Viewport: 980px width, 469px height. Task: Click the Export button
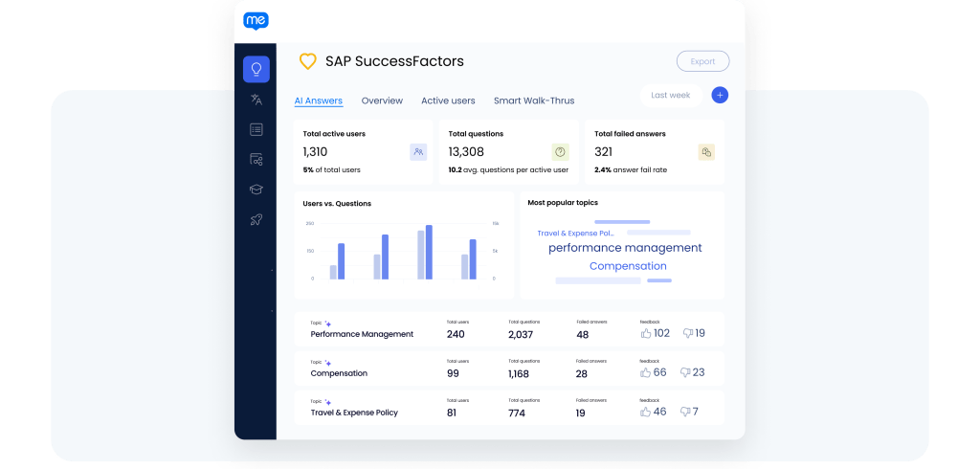pyautogui.click(x=702, y=61)
